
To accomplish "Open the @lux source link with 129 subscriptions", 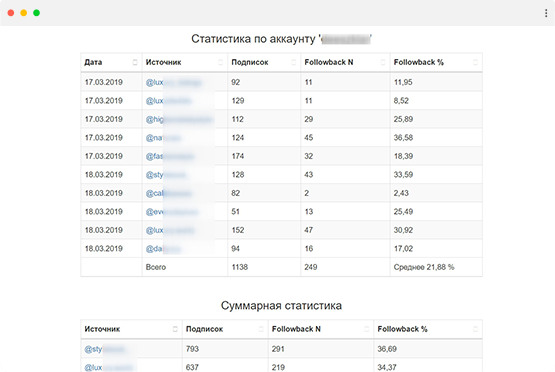I will tap(168, 101).
